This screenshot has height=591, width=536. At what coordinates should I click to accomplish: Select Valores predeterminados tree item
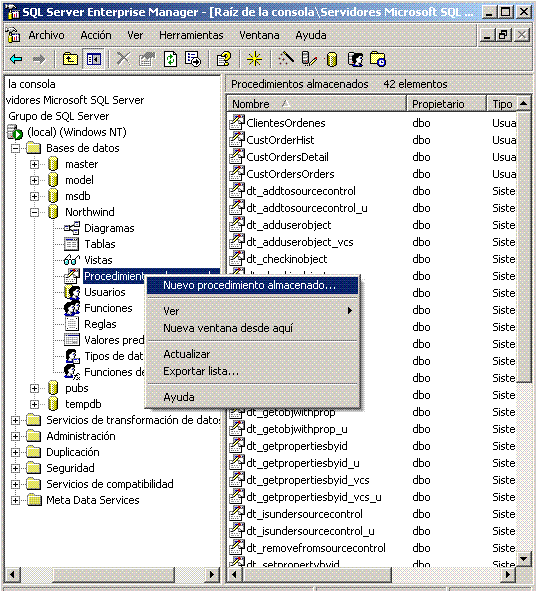(x=114, y=340)
